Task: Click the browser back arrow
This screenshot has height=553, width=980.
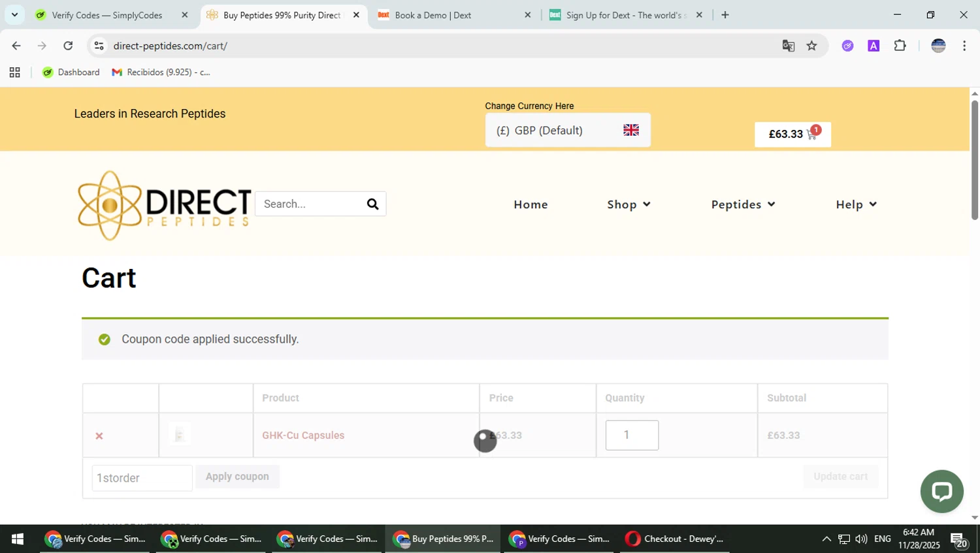Action: 16,46
